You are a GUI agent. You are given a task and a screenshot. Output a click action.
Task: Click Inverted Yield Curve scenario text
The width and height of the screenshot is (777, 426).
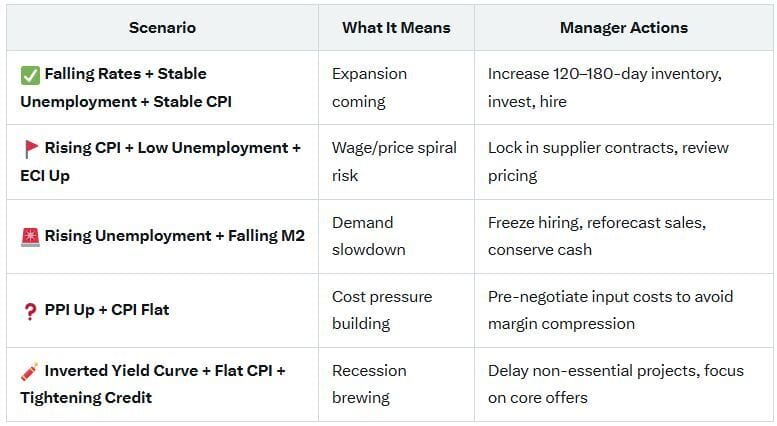[153, 384]
